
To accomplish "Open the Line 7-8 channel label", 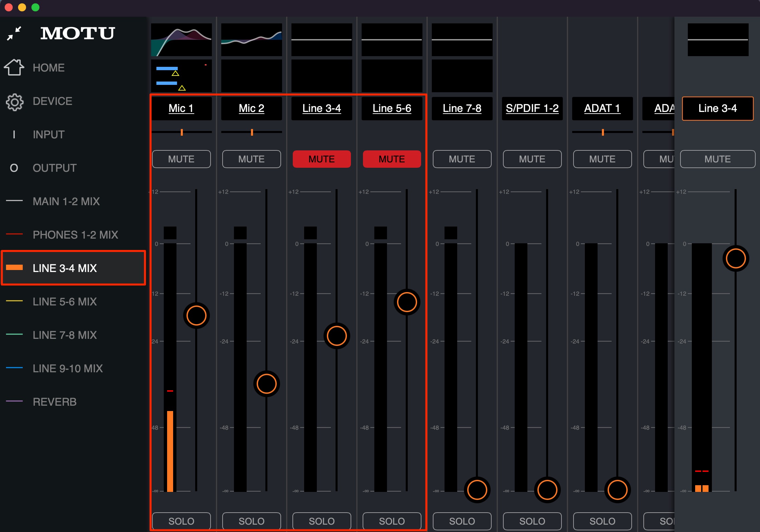I will (x=462, y=108).
